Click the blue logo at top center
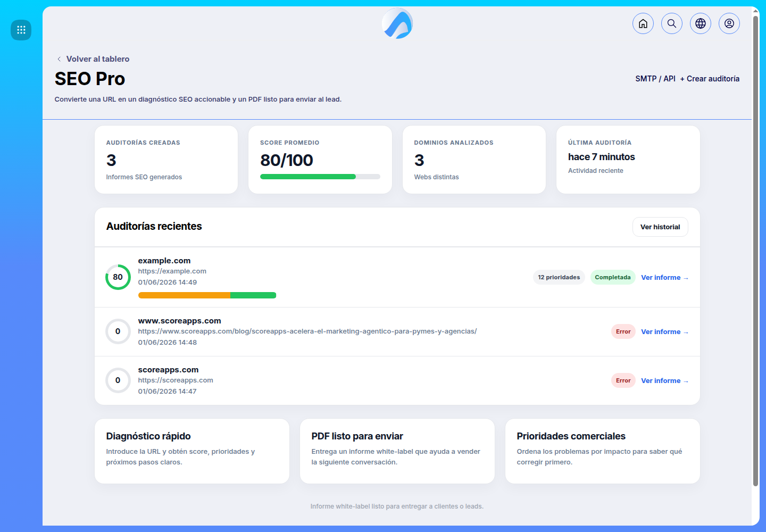The width and height of the screenshot is (766, 532). click(x=397, y=23)
